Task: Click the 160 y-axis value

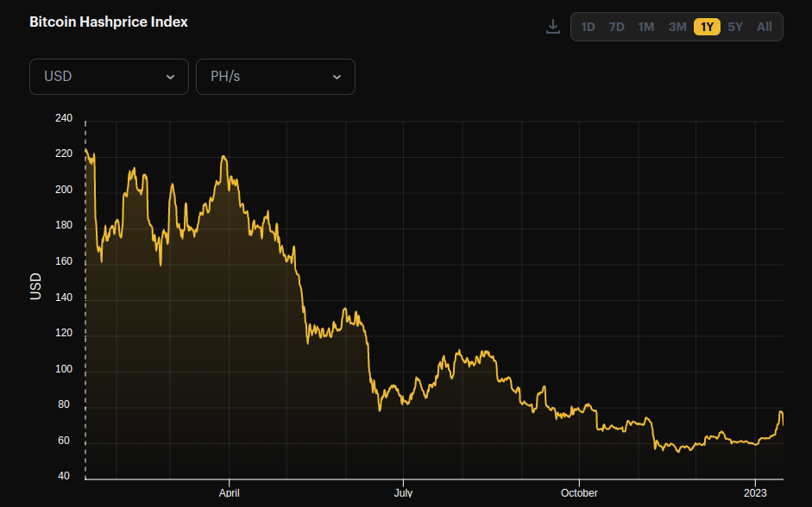Action: (x=64, y=261)
